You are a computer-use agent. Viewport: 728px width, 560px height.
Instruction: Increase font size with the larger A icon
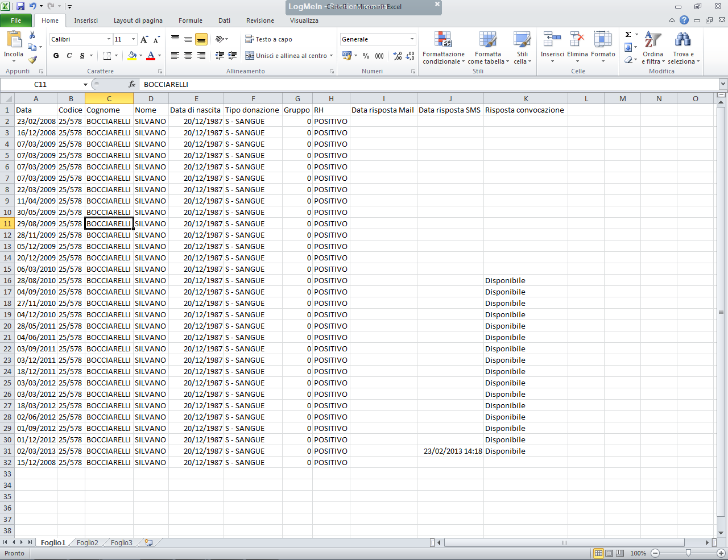tap(144, 39)
